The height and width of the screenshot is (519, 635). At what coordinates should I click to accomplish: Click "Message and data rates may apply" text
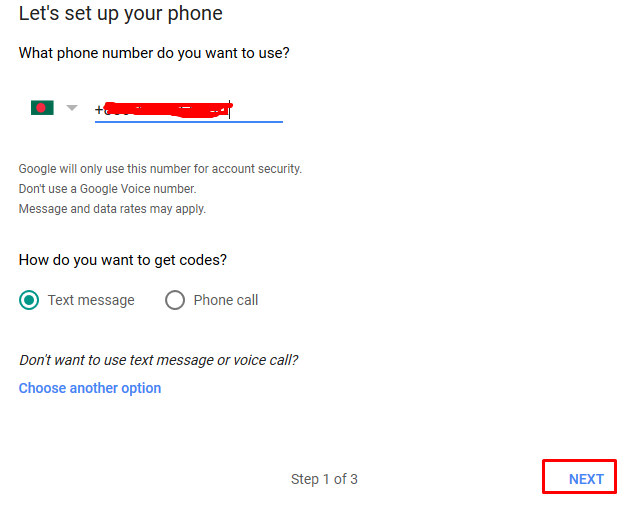point(112,209)
